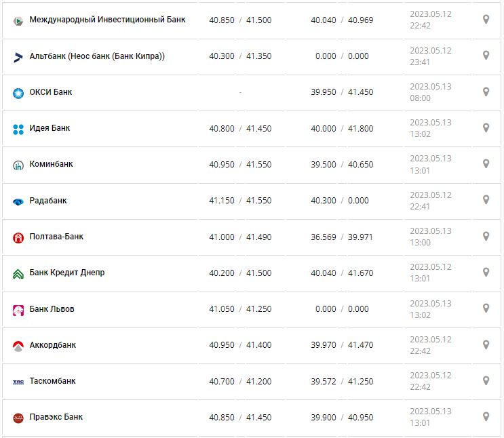The width and height of the screenshot is (504, 438).
Task: Open the Идея Банк page
Action: [x=50, y=128]
